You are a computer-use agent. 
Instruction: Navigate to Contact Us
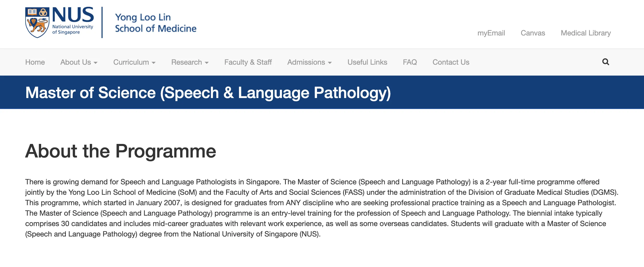[x=451, y=62]
